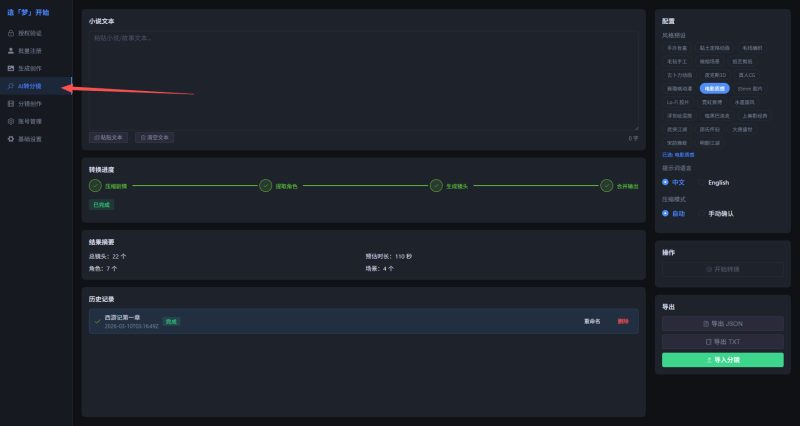Click the 账号管理 sidebar icon

tap(11, 121)
